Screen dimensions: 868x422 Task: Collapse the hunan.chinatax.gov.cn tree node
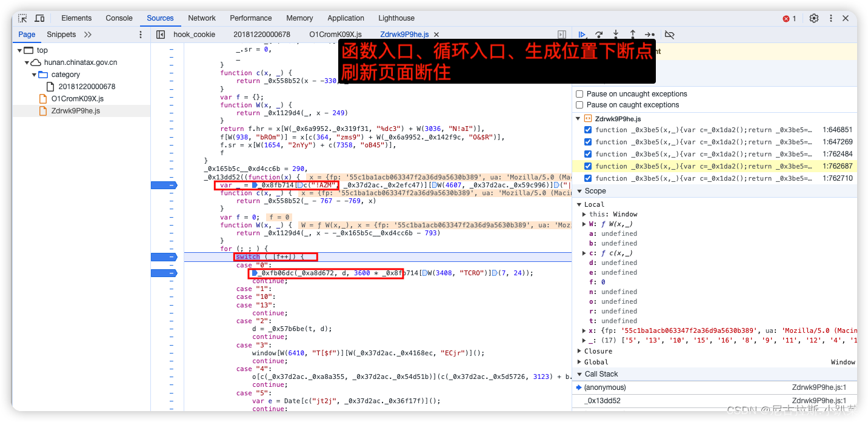pos(26,62)
